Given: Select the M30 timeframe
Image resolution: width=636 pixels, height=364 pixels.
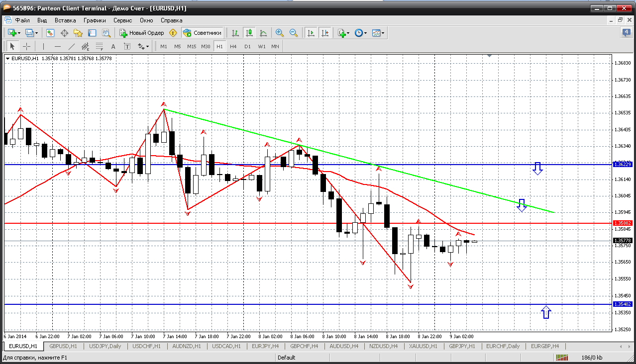Looking at the screenshot, I should 206,46.
